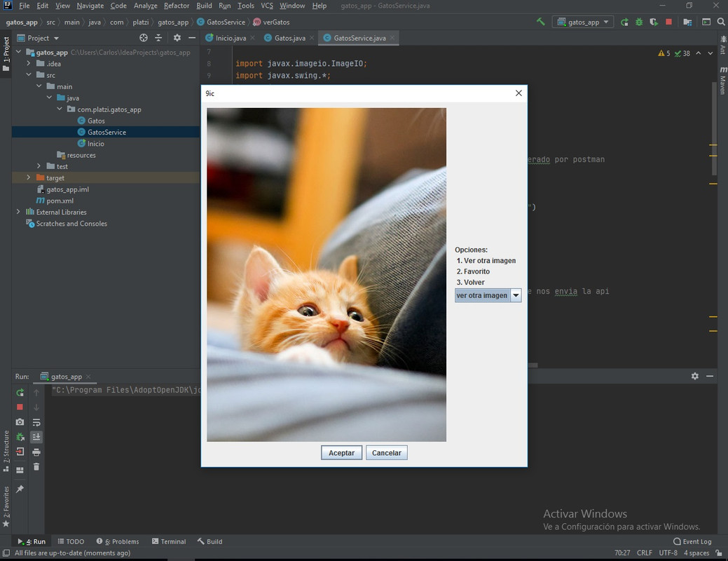Collapse all nodes in Project panel
728x561 pixels.
(x=158, y=38)
